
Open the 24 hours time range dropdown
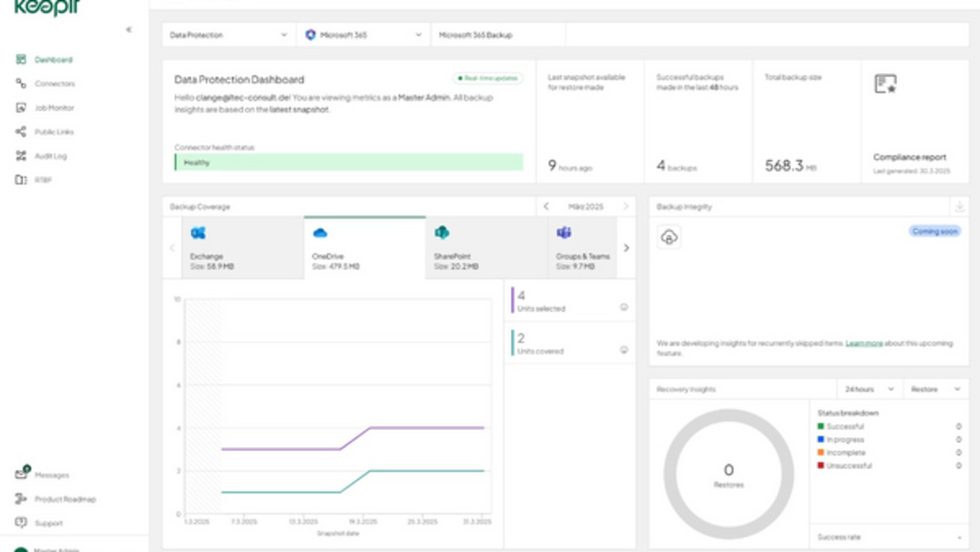[x=869, y=389]
